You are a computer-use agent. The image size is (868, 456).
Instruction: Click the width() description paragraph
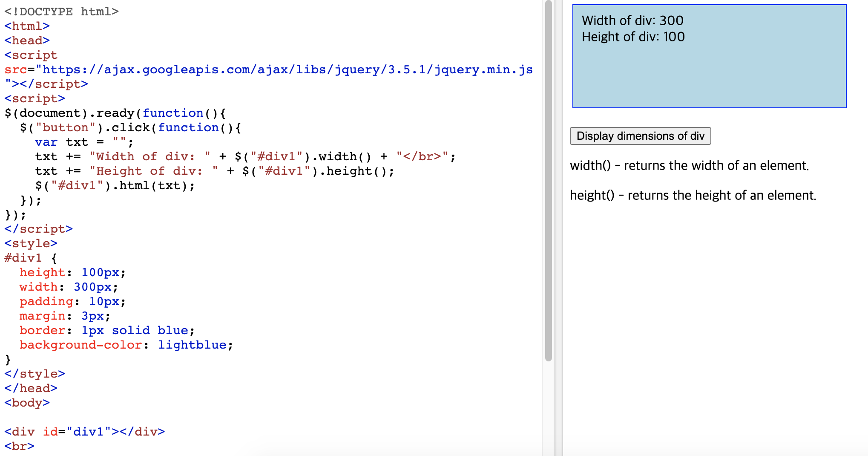click(x=689, y=165)
